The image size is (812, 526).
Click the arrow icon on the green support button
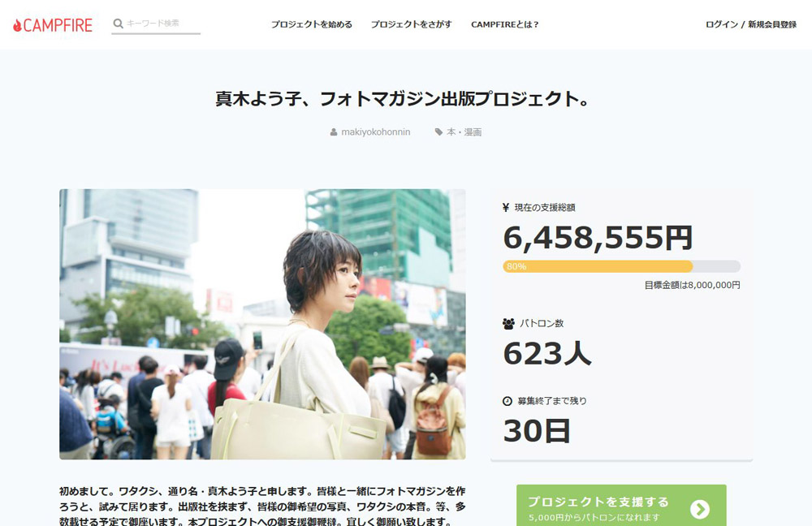coord(699,509)
